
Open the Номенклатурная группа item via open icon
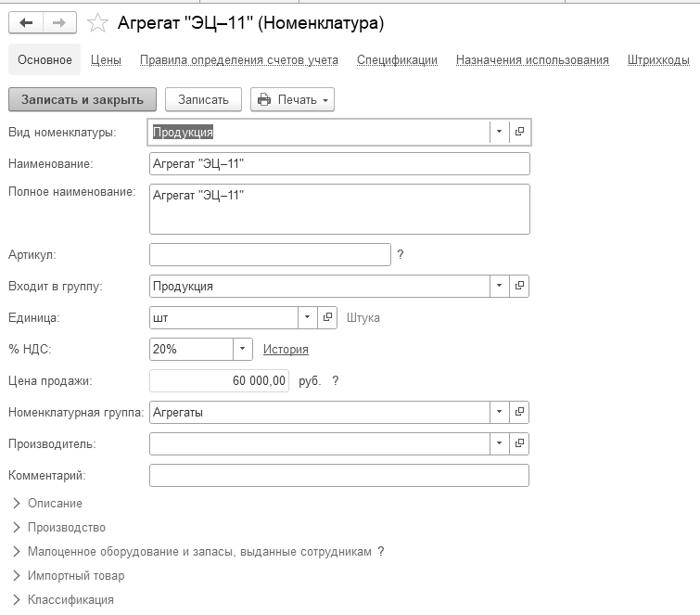519,412
